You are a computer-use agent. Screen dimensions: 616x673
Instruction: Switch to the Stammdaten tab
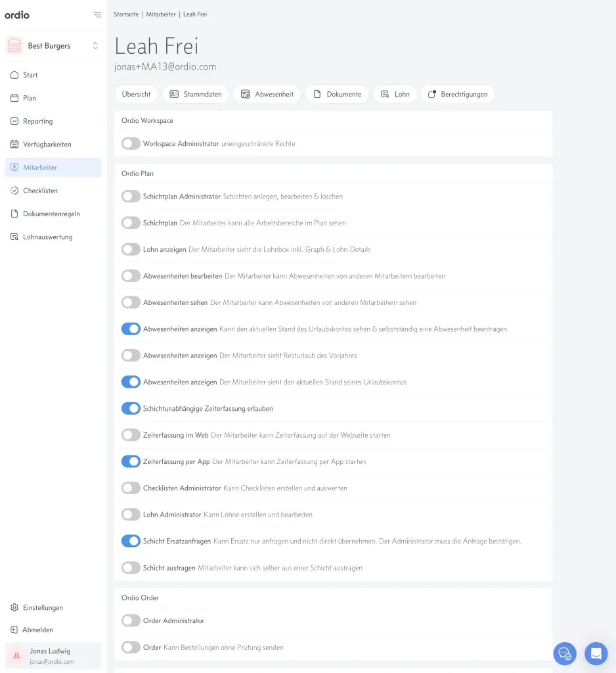pyautogui.click(x=196, y=94)
